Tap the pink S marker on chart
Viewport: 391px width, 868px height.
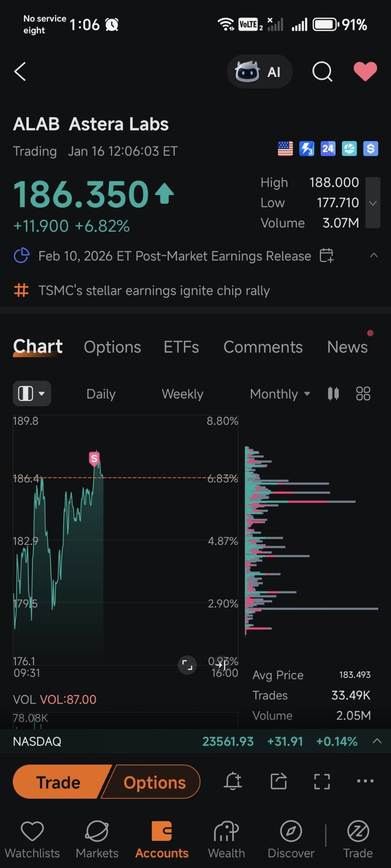94,459
